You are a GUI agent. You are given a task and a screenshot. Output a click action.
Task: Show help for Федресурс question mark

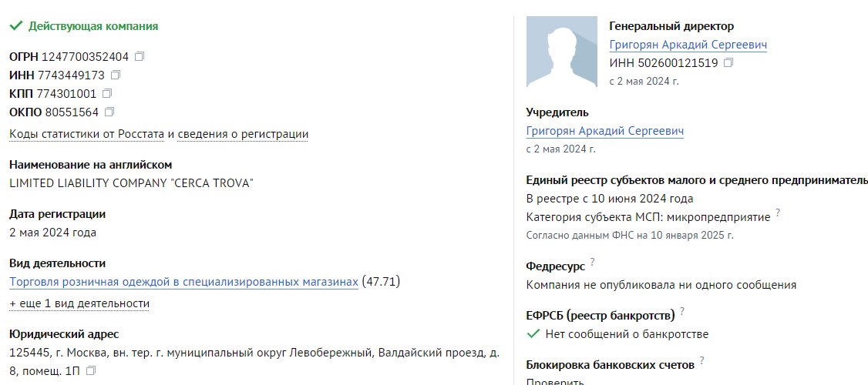(592, 262)
